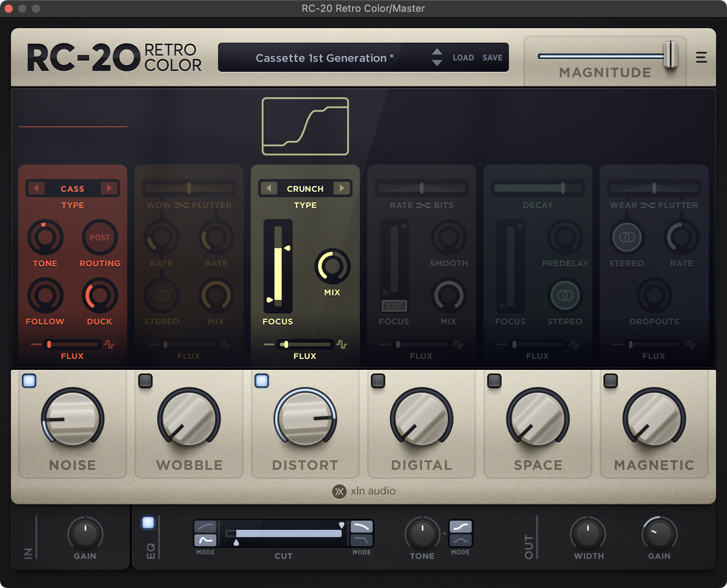The height and width of the screenshot is (588, 727).
Task: Click the SAVE preset button
Action: [x=492, y=58]
